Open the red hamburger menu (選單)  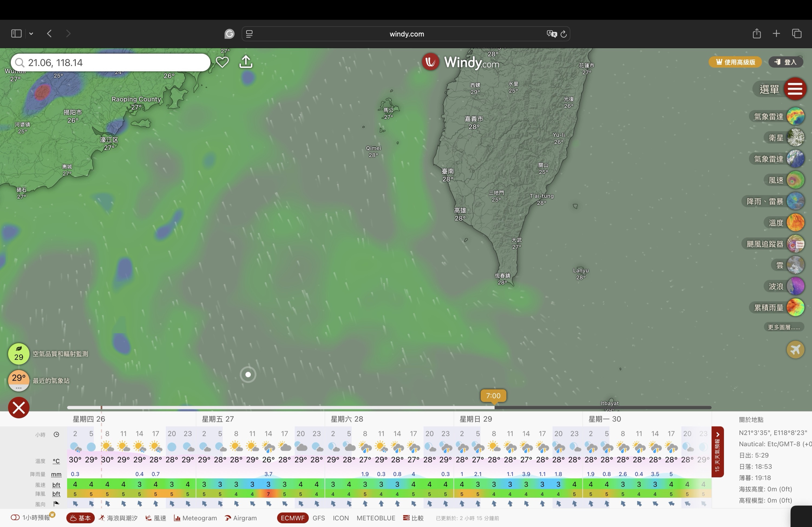[x=795, y=89]
